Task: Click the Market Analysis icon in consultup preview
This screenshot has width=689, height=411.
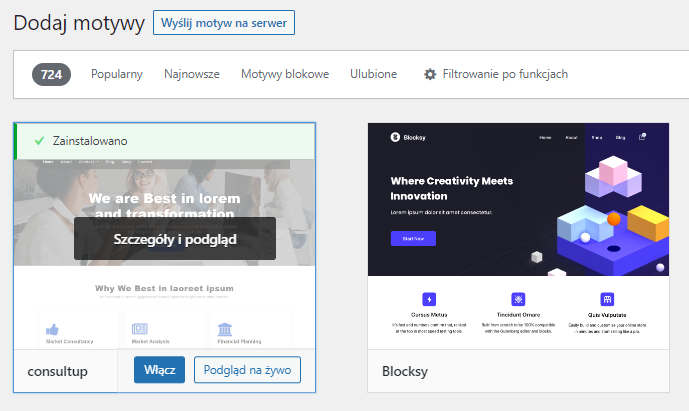Action: (139, 329)
